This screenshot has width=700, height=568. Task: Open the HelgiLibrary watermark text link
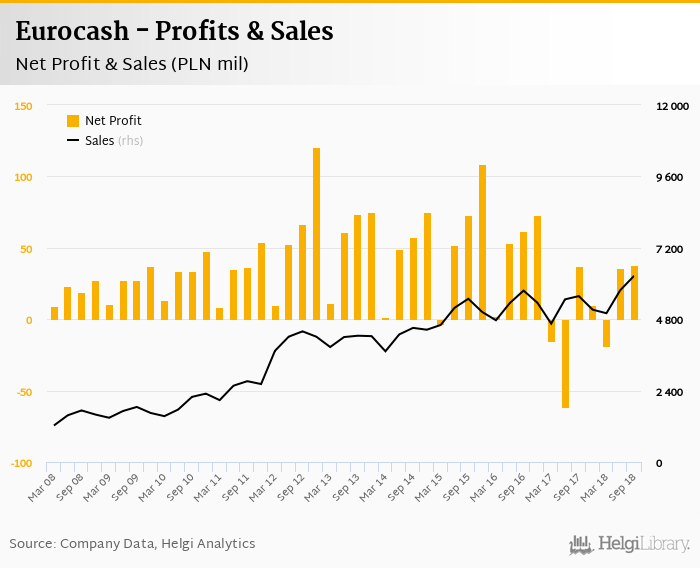click(x=644, y=544)
